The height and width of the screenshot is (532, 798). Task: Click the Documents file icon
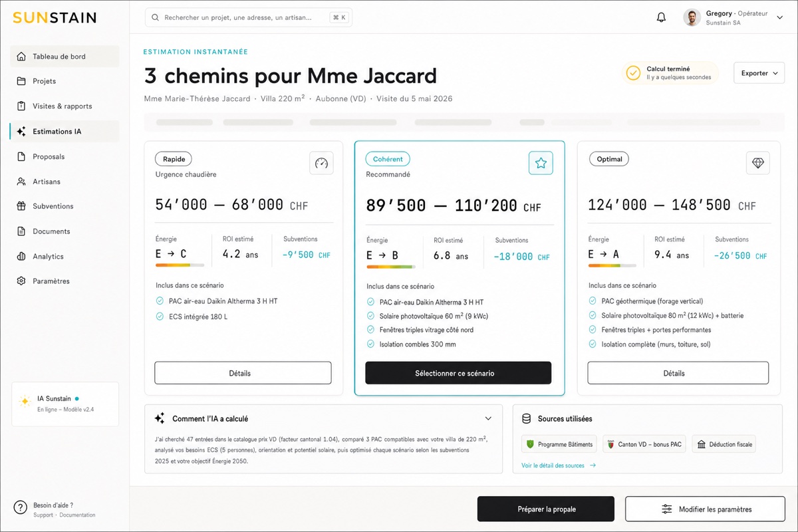pyautogui.click(x=21, y=231)
